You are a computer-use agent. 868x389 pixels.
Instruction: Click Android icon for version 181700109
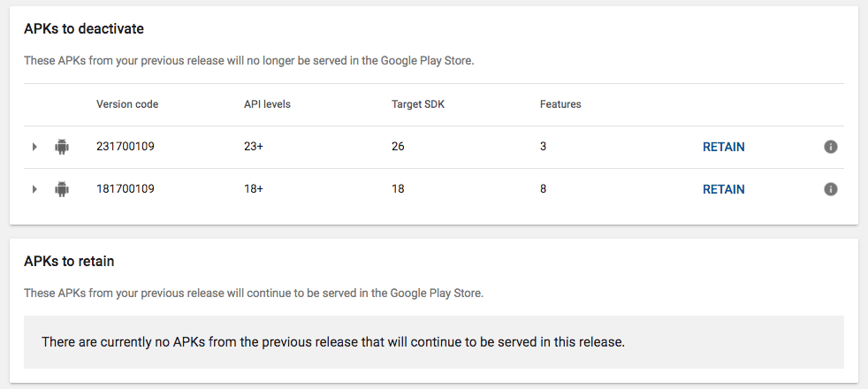pyautogui.click(x=62, y=189)
